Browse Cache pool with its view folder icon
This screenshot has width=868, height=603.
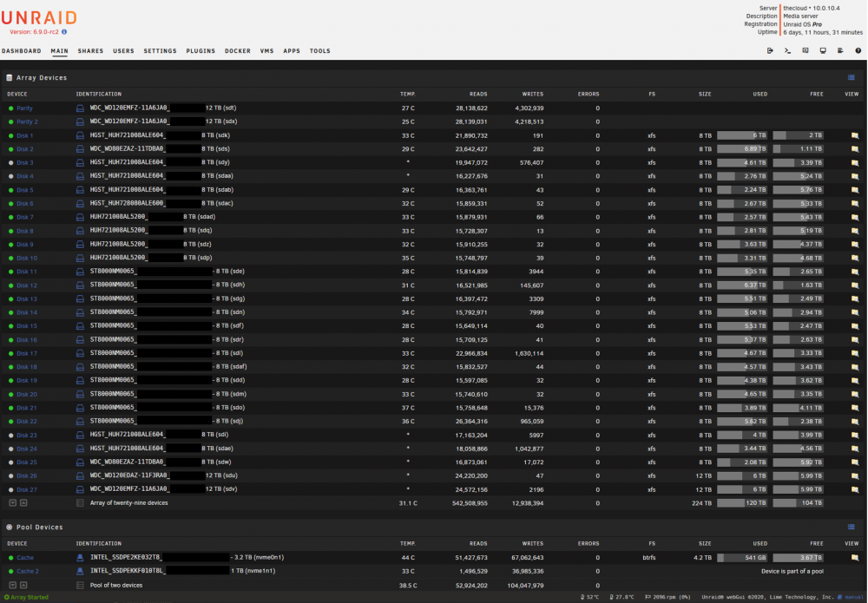click(855, 558)
